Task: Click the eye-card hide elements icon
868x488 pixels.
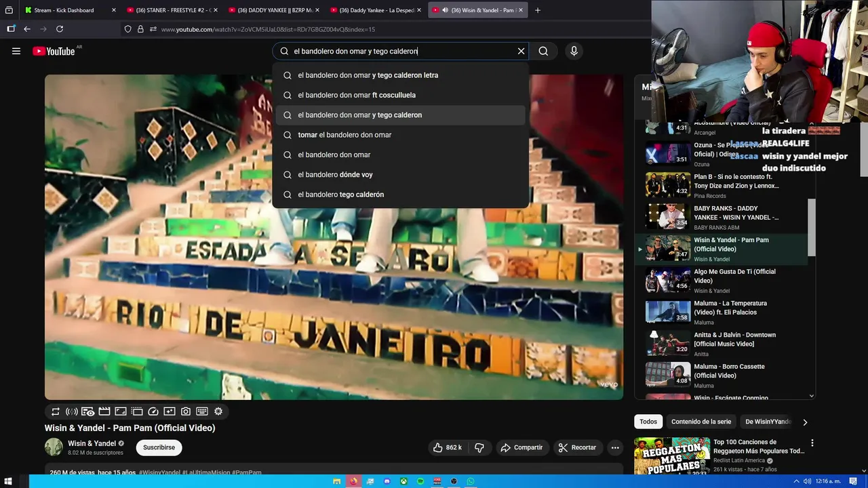Action: tap(88, 411)
